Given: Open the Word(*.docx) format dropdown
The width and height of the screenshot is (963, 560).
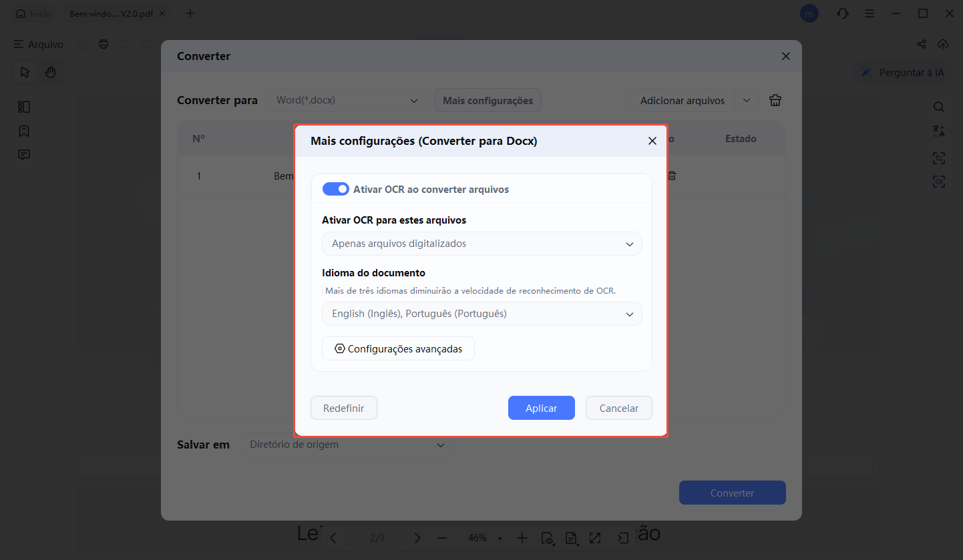Looking at the screenshot, I should [x=347, y=100].
